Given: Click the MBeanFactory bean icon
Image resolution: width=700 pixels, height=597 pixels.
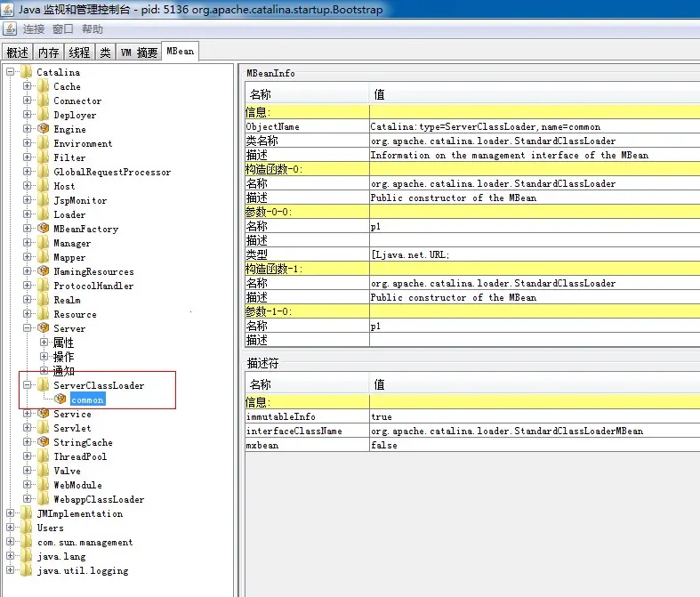Looking at the screenshot, I should point(44,228).
